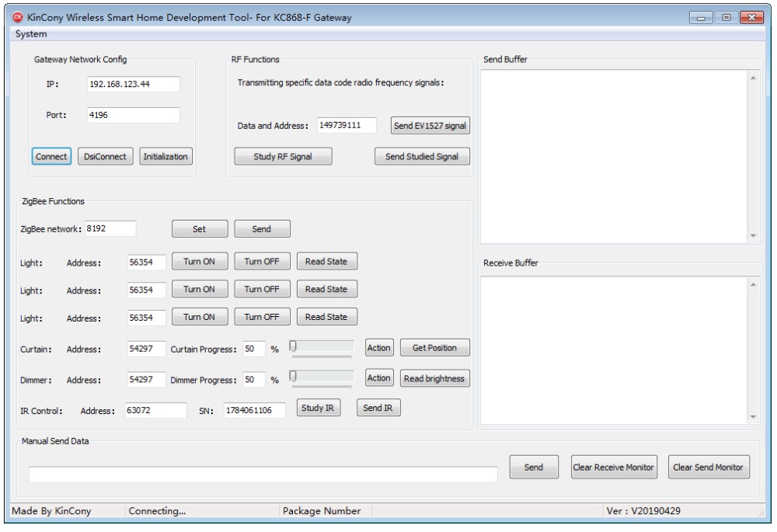
Task: Click Clear Receive Monitor button
Action: (613, 468)
